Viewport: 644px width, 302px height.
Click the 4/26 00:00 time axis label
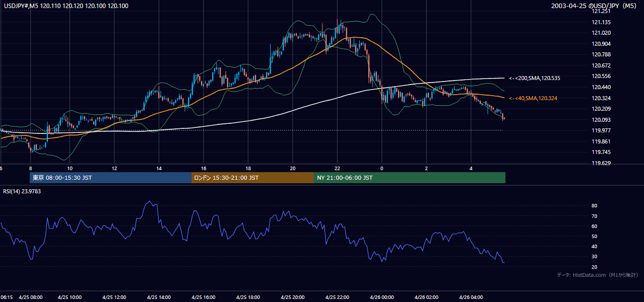(x=382, y=297)
